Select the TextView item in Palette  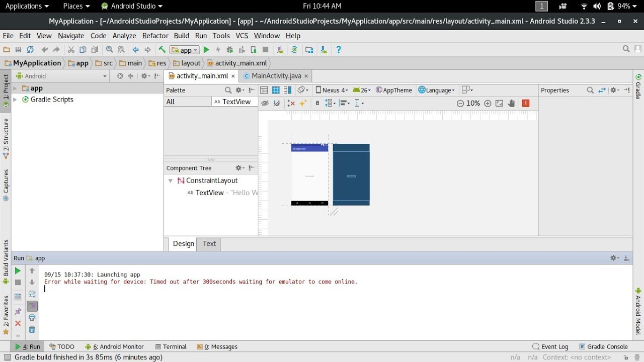232,102
